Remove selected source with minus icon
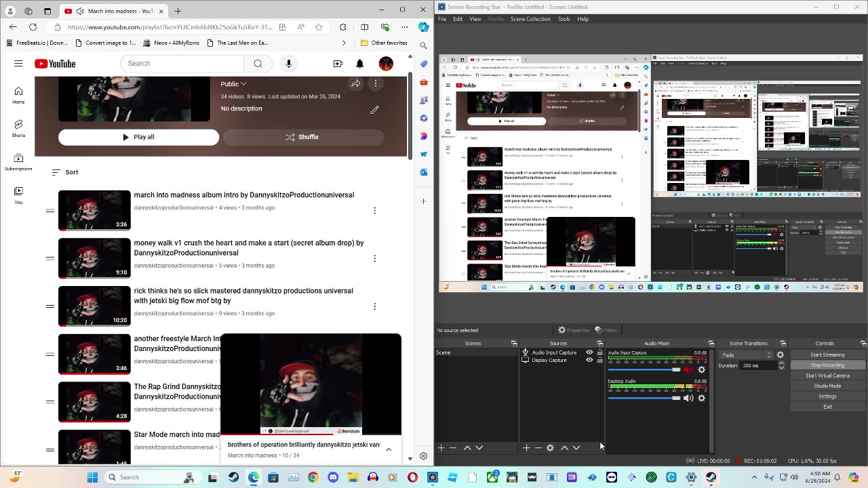The height and width of the screenshot is (488, 868). pyautogui.click(x=538, y=448)
